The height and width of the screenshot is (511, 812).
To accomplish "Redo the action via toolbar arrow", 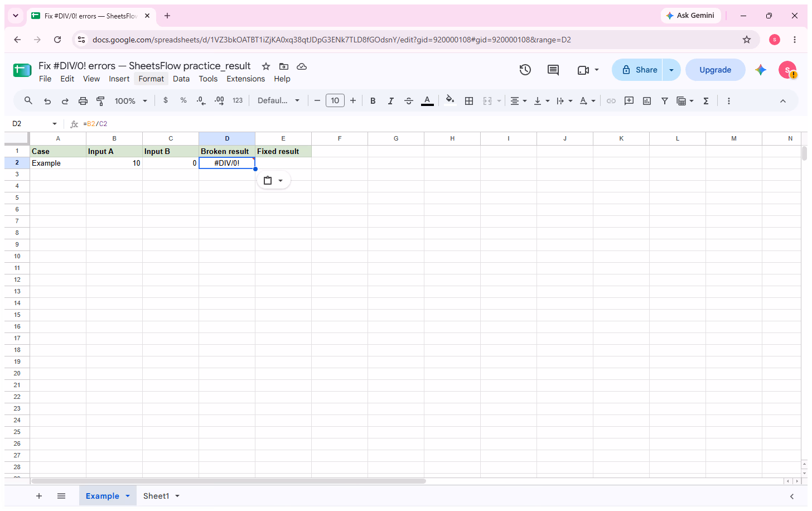I will tap(65, 101).
